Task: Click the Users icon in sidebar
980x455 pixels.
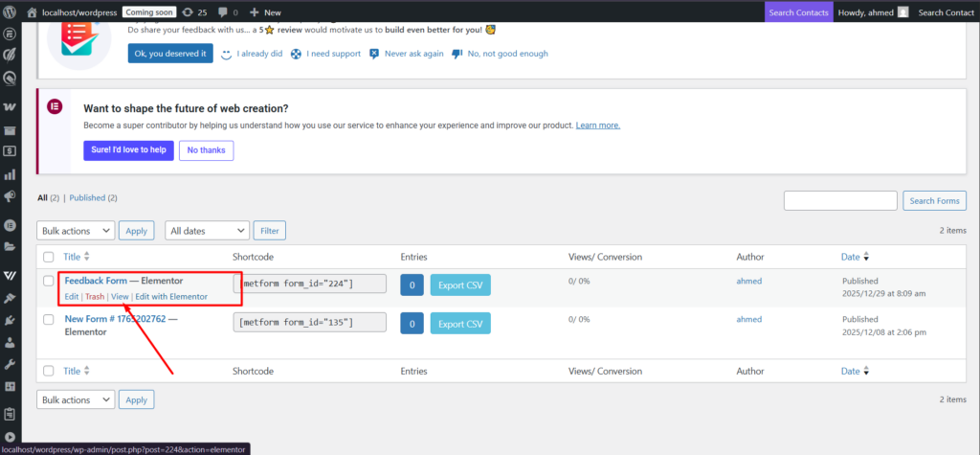Action: pos(11,341)
